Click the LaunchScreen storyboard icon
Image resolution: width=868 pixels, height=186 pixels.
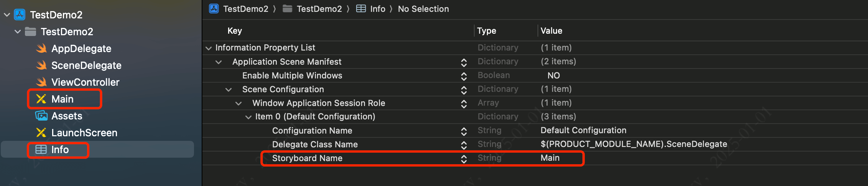41,133
